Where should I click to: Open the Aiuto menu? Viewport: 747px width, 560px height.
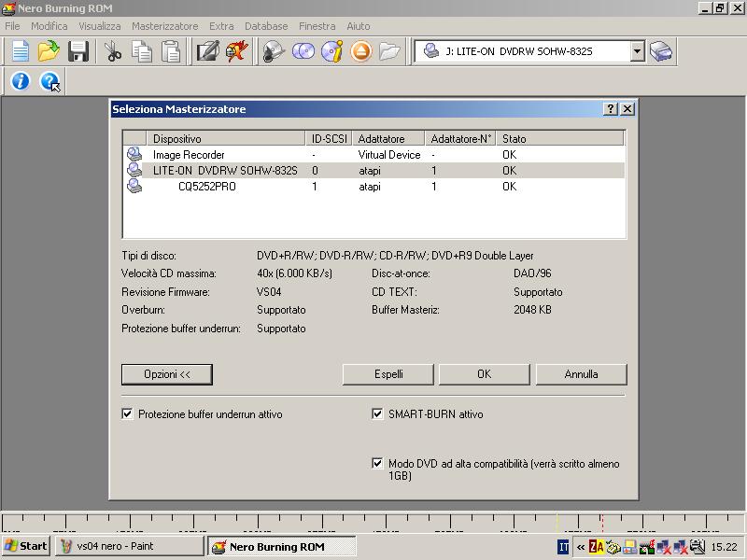tap(359, 26)
